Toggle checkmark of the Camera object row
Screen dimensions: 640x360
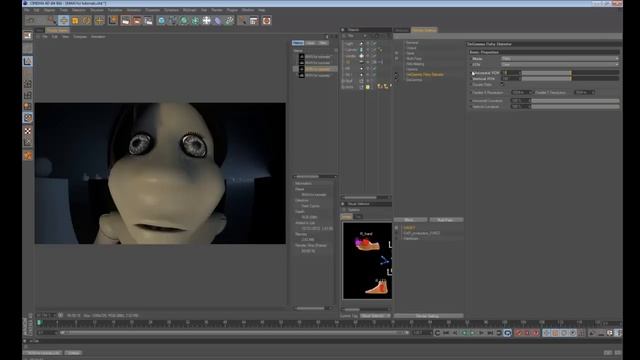click(373, 49)
